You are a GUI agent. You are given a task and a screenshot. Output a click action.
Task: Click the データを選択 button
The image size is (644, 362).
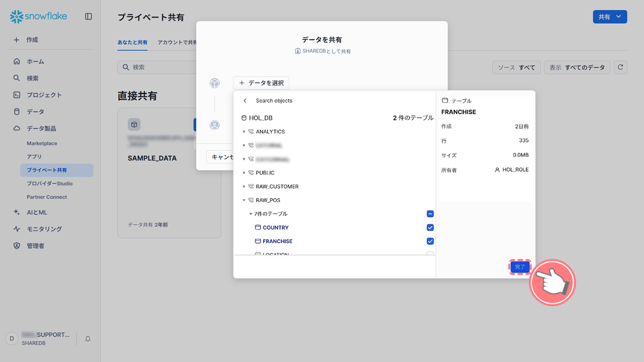[261, 83]
